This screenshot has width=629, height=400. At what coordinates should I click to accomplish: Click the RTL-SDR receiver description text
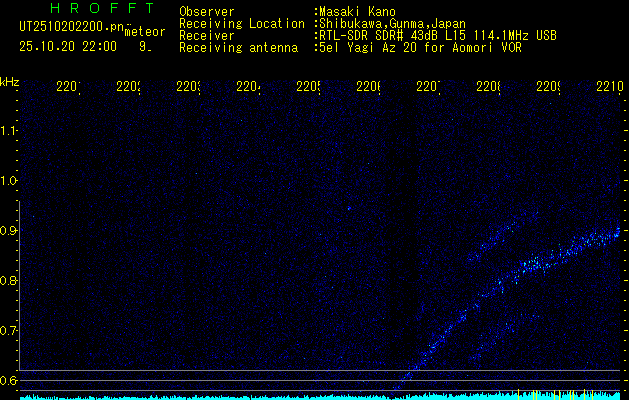[438, 36]
